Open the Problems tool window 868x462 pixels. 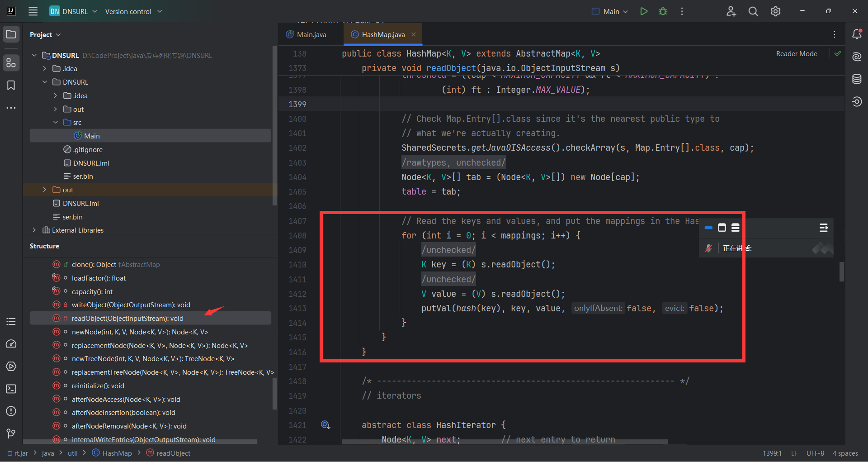[11, 411]
